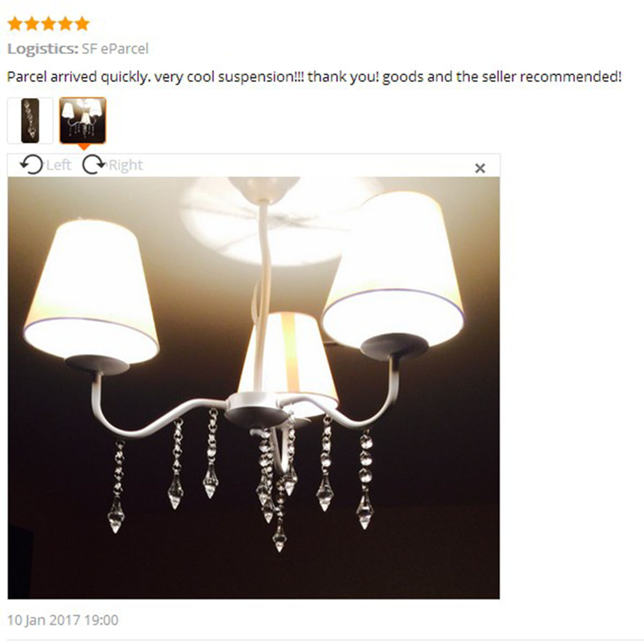Screen dimensions: 644x644
Task: Click the rotate left arrow icon
Action: pyautogui.click(x=31, y=165)
